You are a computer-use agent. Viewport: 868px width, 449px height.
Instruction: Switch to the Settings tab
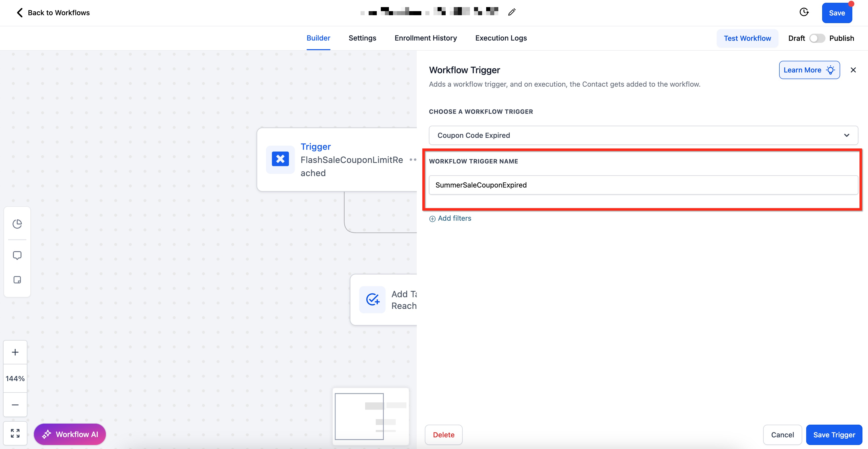pos(362,38)
